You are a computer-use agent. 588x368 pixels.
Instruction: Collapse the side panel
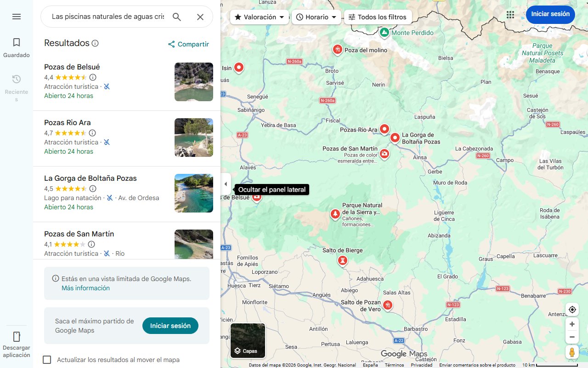click(226, 184)
